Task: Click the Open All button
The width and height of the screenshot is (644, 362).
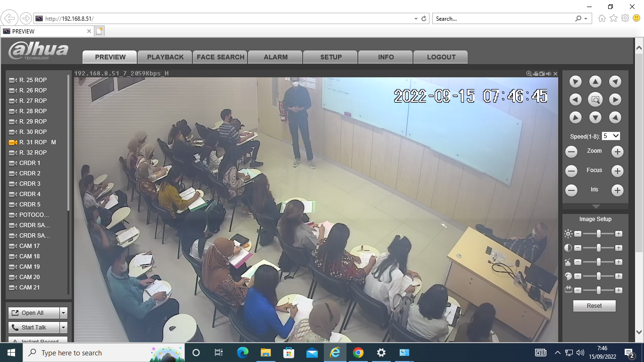Action: (34, 313)
